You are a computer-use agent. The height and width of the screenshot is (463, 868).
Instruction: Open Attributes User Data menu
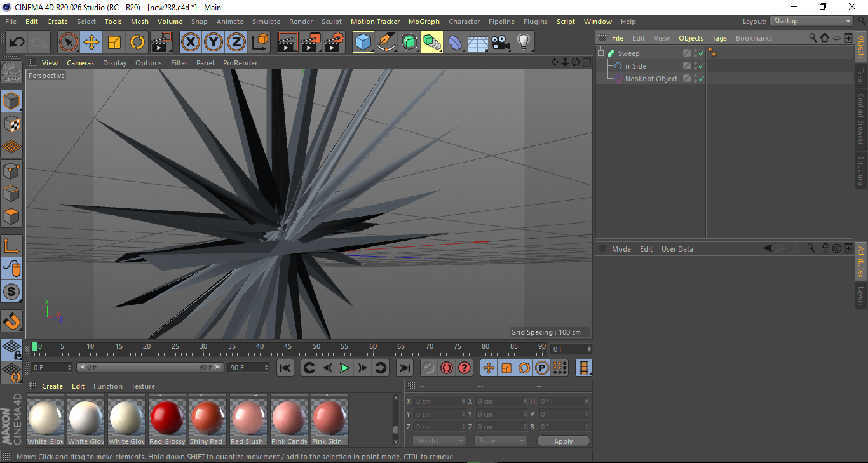(677, 249)
